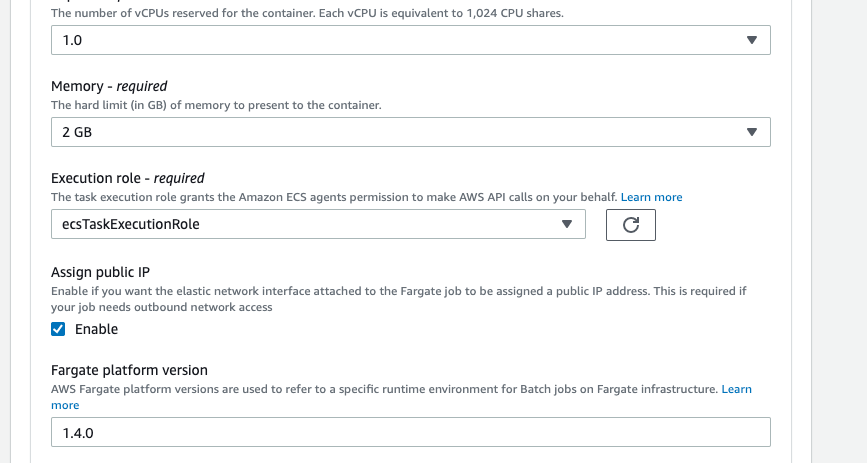Click the Assign public IP heading
Screen dimensions: 867x463
click(100, 271)
